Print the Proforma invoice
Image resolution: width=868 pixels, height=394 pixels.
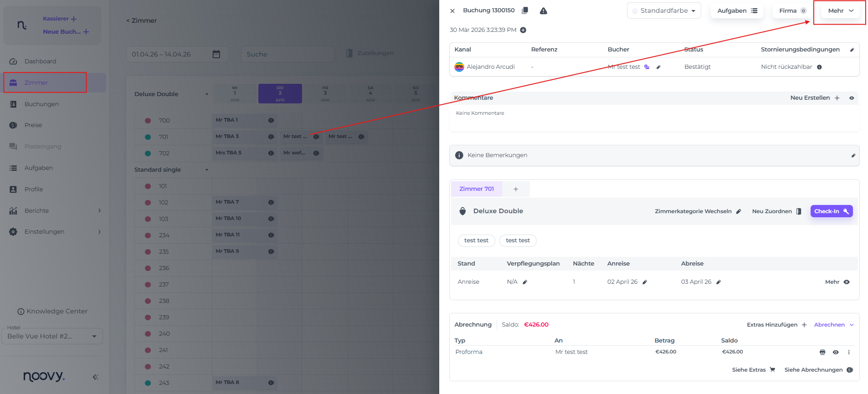[822, 352]
